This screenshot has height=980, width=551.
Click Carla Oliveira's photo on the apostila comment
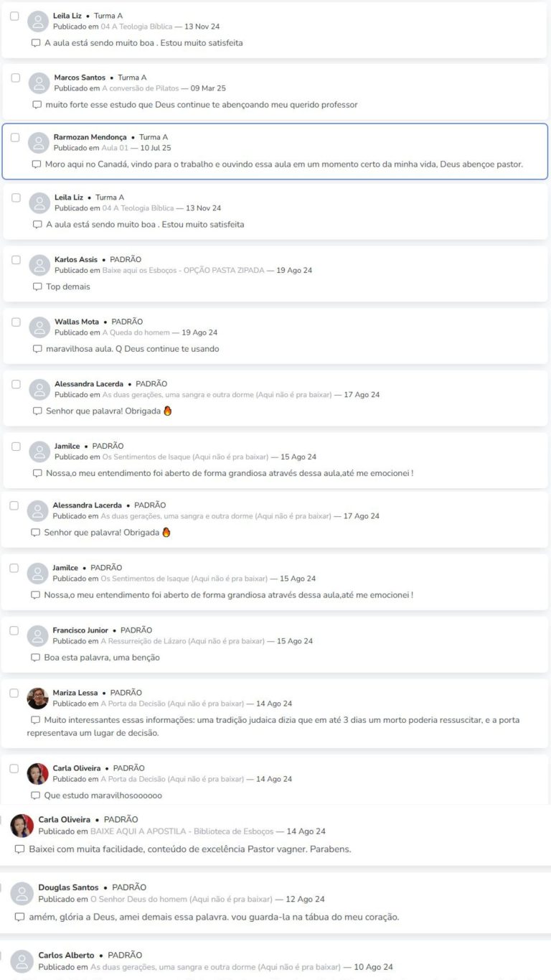pos(22,826)
